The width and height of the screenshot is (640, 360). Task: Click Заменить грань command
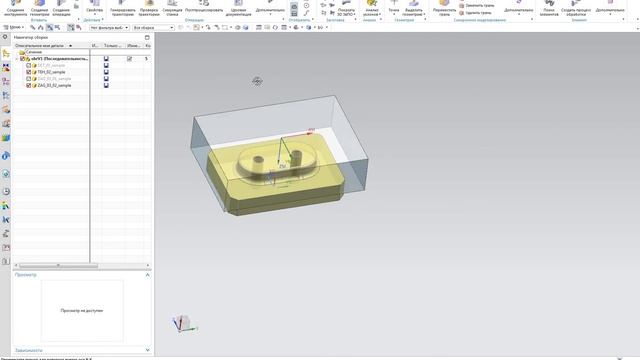click(476, 6)
